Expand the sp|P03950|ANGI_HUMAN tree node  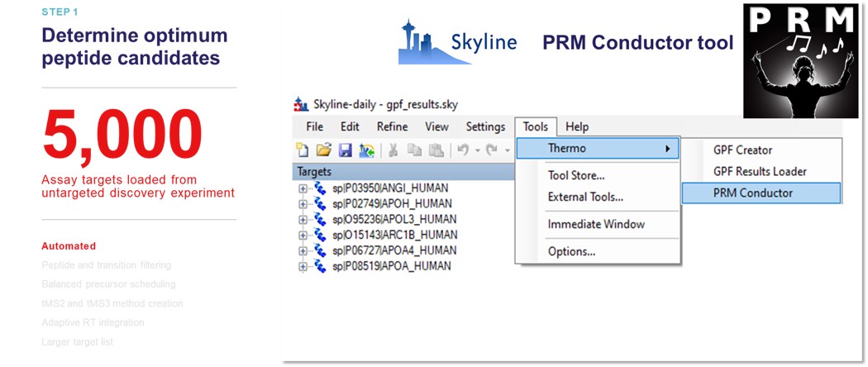(303, 188)
